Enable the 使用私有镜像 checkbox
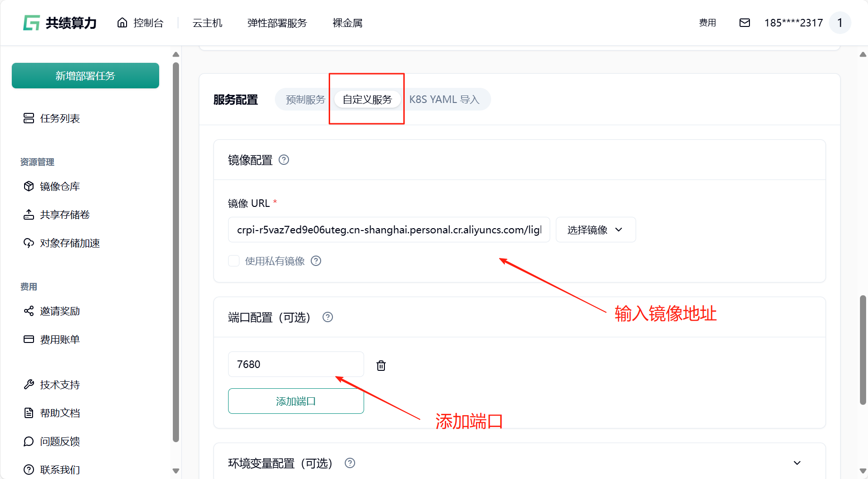Screen dimensions: 868x479 (x=234, y=261)
